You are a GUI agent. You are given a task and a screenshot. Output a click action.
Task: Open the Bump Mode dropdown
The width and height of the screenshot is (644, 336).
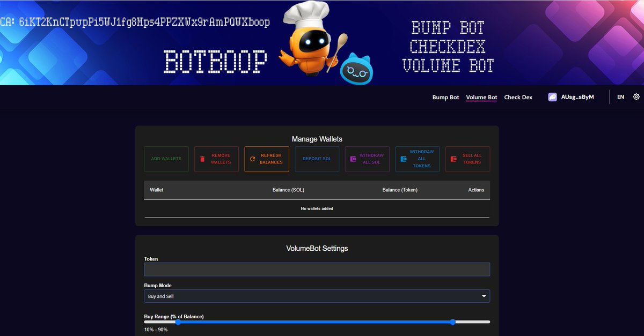(317, 296)
